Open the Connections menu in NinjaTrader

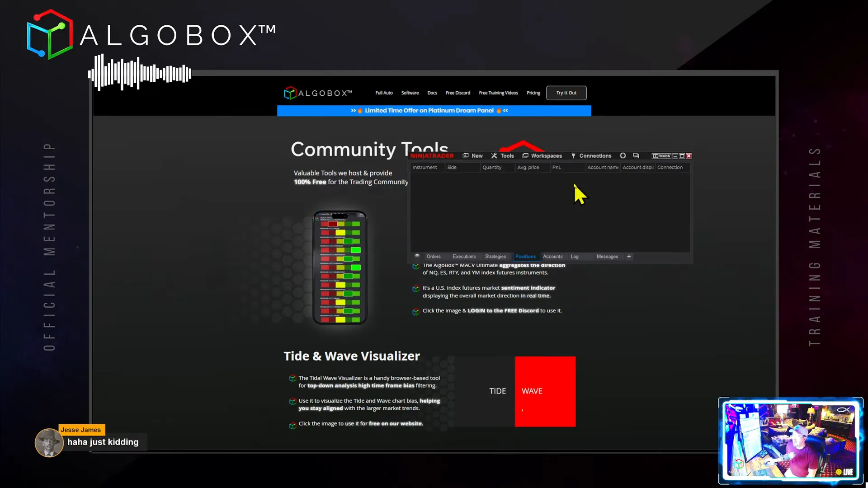(591, 155)
